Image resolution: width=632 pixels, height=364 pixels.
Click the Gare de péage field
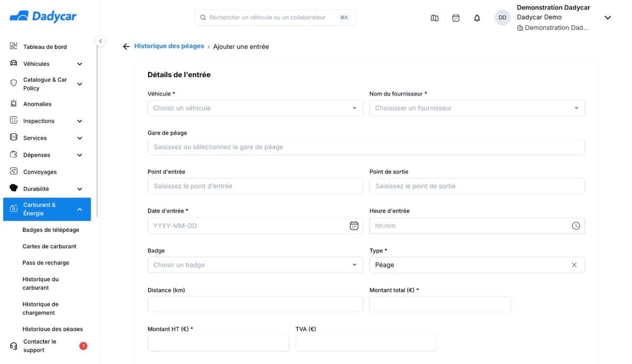[x=366, y=147]
